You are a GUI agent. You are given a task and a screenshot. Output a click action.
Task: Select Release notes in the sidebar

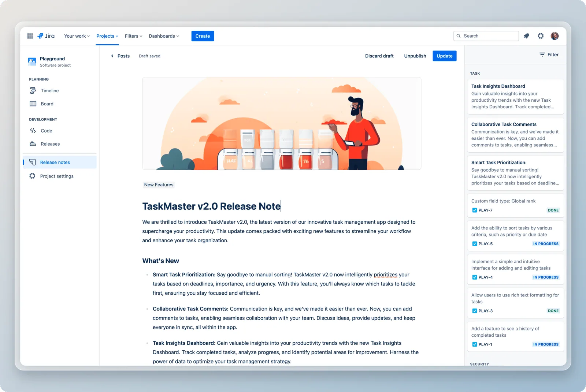click(x=60, y=162)
